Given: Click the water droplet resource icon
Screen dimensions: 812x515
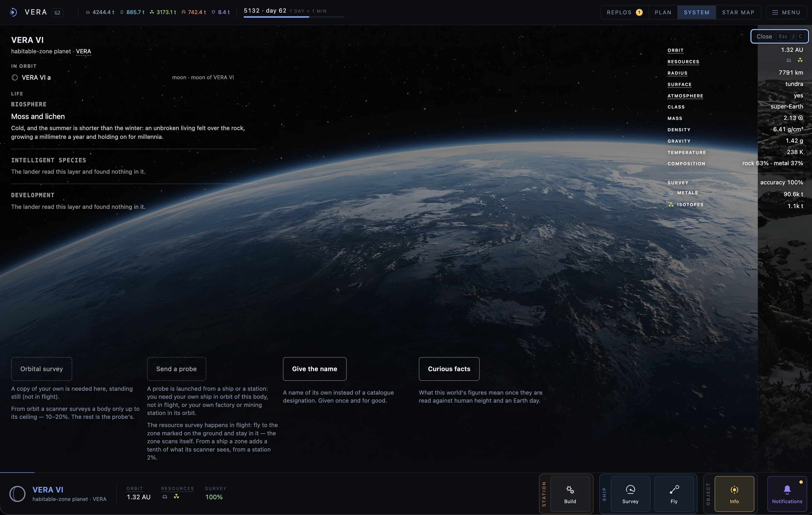Looking at the screenshot, I should click(122, 13).
